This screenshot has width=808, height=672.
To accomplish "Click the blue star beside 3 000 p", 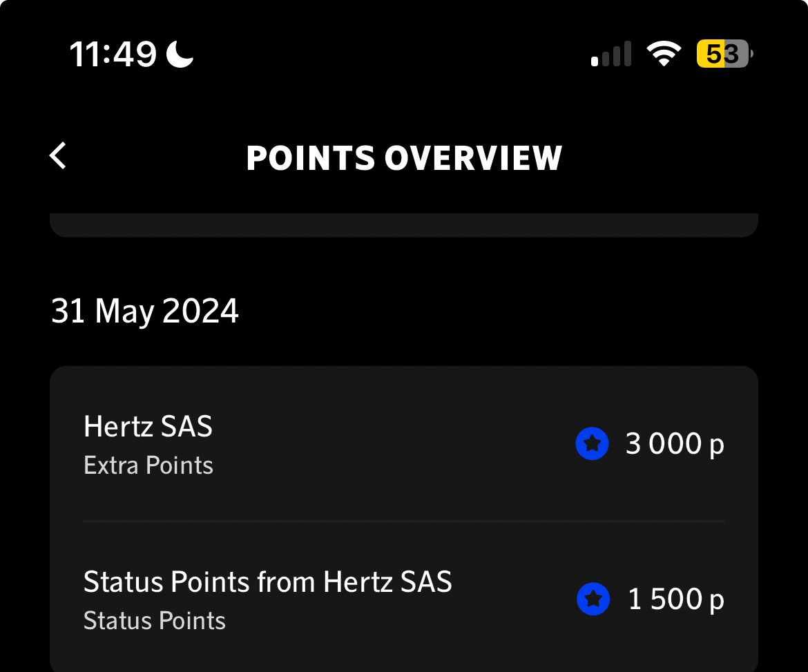I will (x=592, y=443).
